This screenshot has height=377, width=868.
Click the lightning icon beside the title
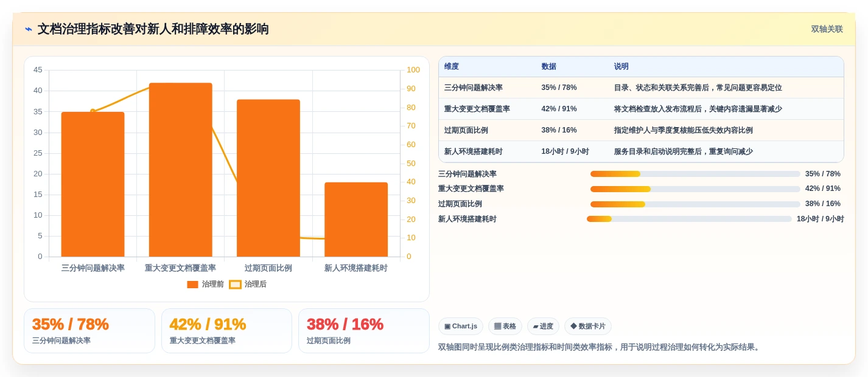(x=29, y=29)
